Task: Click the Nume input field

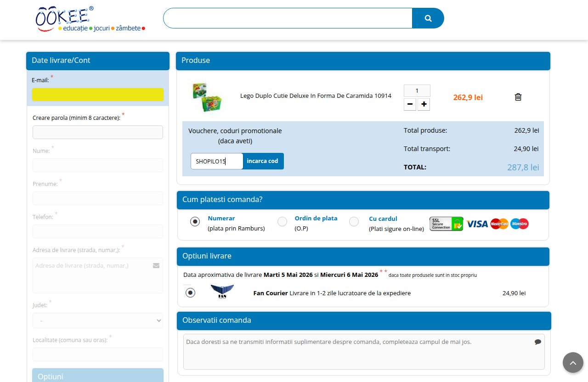Action: (x=98, y=165)
